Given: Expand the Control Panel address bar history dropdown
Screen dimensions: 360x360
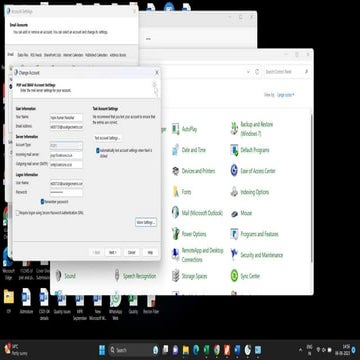Looking at the screenshot, I should click(248, 72).
